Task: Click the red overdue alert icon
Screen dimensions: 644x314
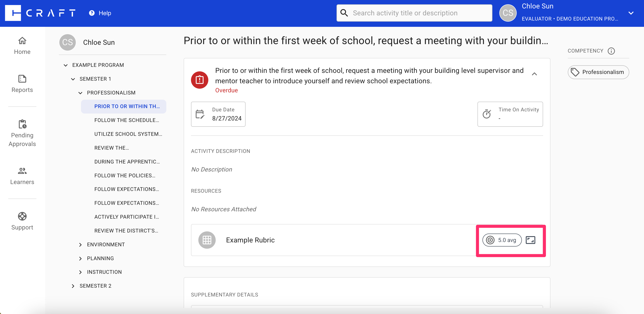Action: 199,80
